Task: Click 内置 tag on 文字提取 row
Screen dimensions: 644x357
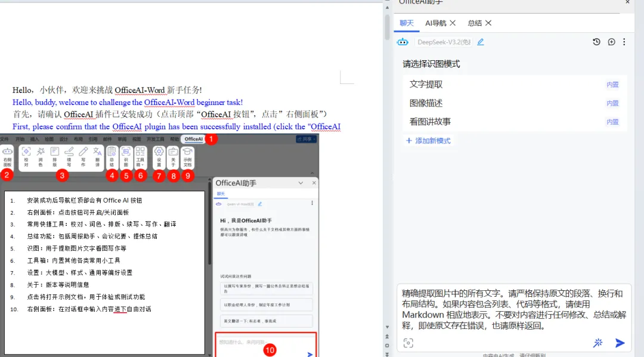Action: 612,85
